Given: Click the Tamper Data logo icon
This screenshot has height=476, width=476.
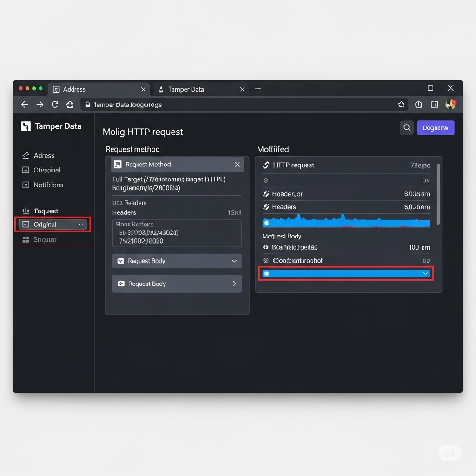Looking at the screenshot, I should coord(26,126).
